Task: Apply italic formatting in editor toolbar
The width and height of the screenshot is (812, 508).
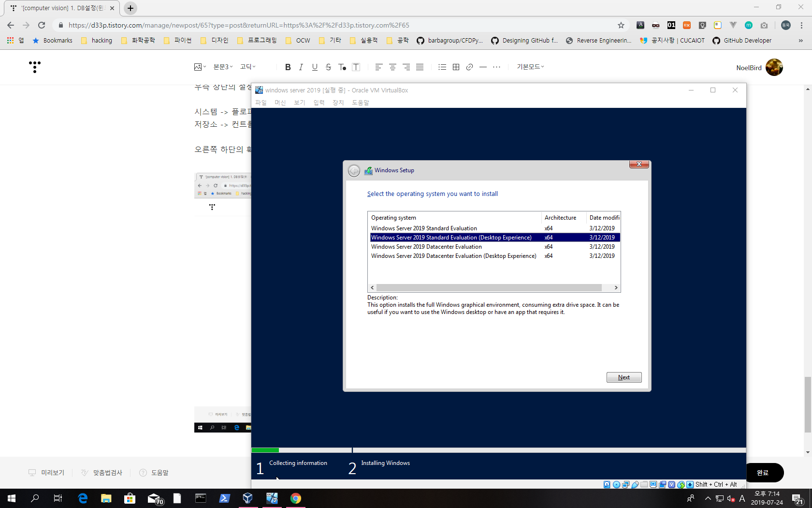Action: 301,67
